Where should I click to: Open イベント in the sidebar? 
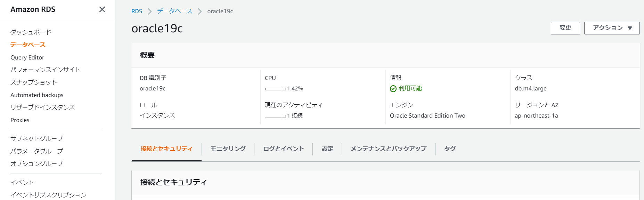pos(22,183)
